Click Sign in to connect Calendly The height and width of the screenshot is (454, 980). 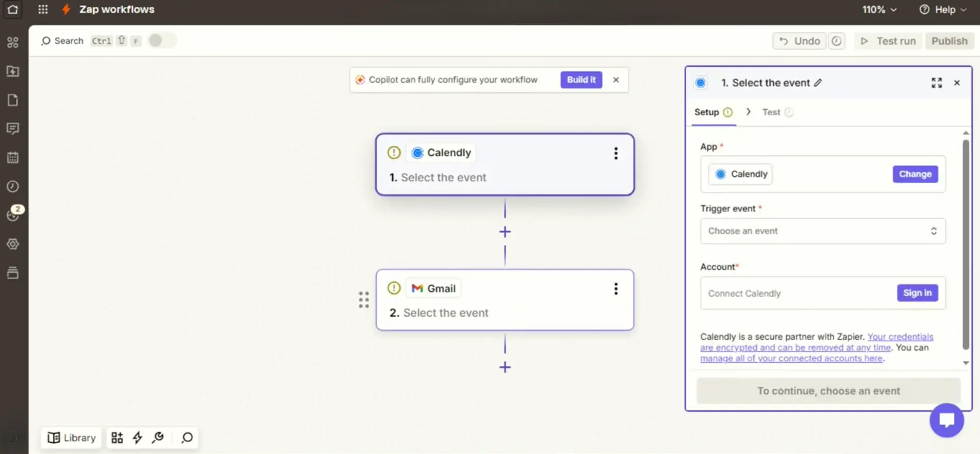[x=917, y=293]
